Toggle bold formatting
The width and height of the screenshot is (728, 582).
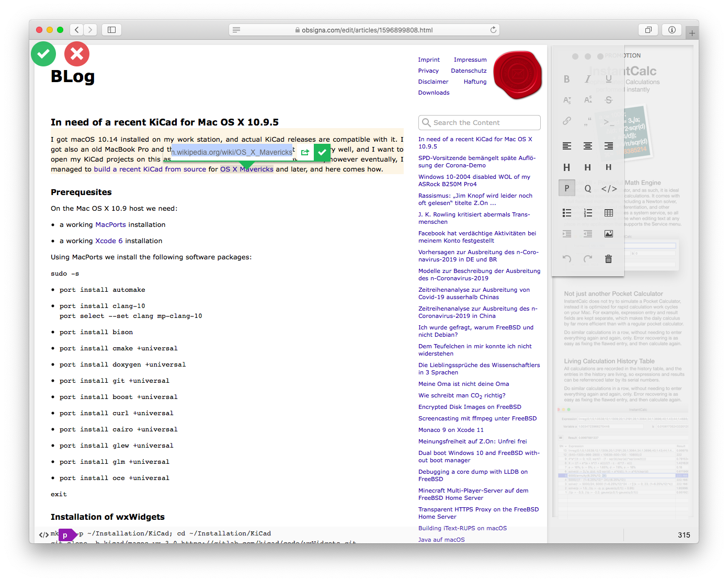tap(567, 79)
